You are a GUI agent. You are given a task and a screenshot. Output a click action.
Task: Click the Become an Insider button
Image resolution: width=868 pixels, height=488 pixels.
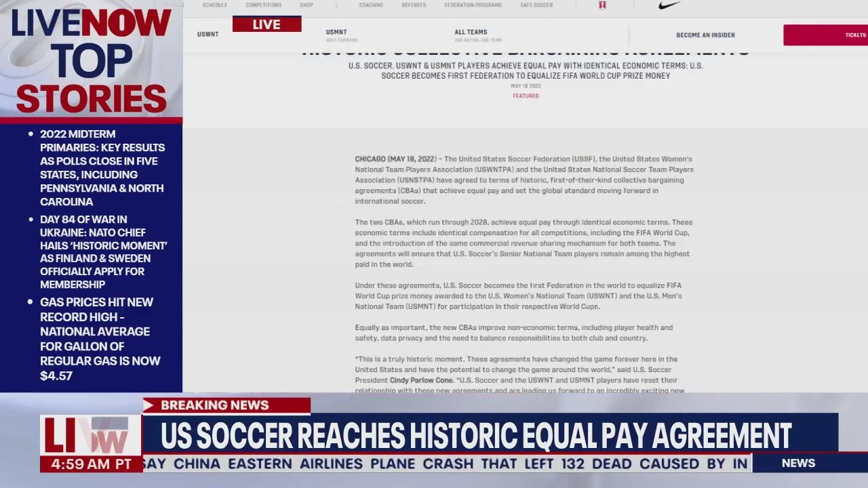coord(705,35)
